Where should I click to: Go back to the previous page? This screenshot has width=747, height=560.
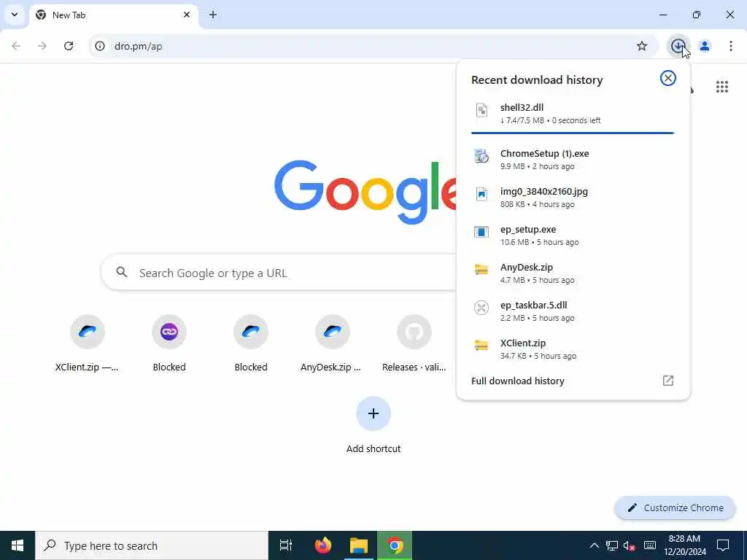tap(16, 46)
